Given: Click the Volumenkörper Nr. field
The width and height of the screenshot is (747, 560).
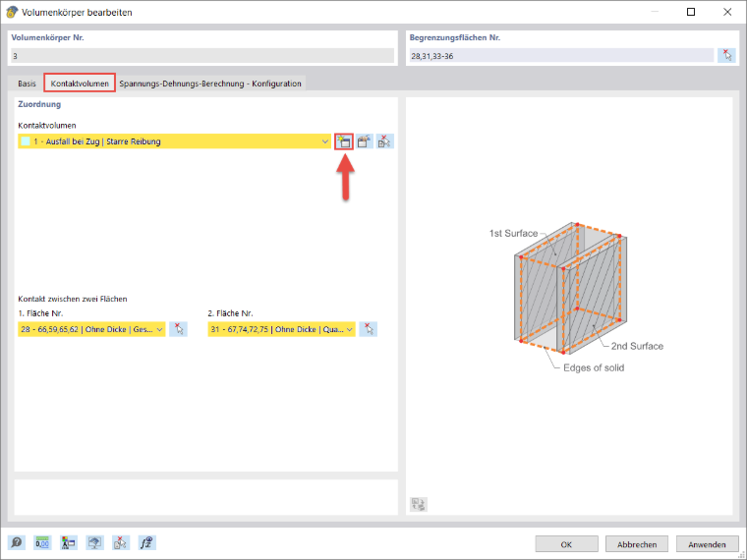Looking at the screenshot, I should tap(202, 56).
